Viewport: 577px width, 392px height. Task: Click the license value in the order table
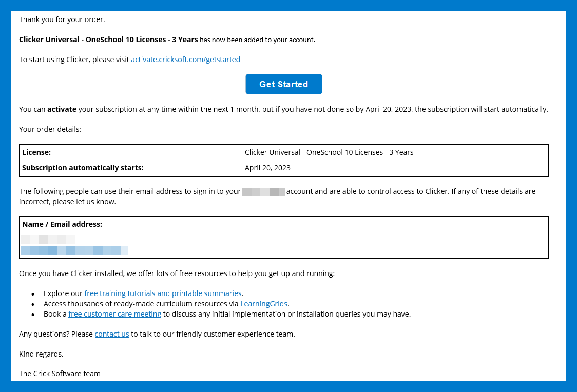coord(329,152)
